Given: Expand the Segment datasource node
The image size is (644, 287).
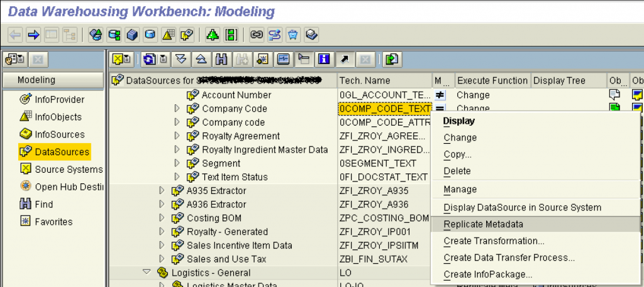Looking at the screenshot, I should 177,163.
